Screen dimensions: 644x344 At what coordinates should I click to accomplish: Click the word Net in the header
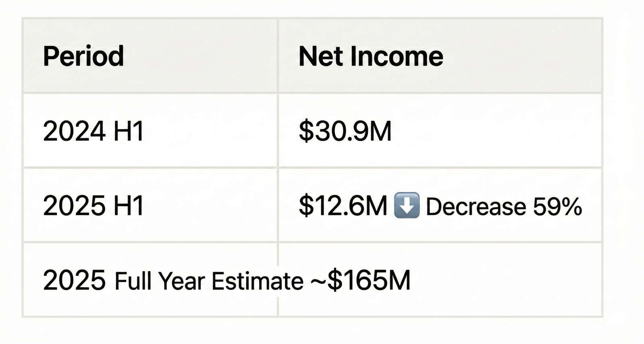[x=321, y=56]
